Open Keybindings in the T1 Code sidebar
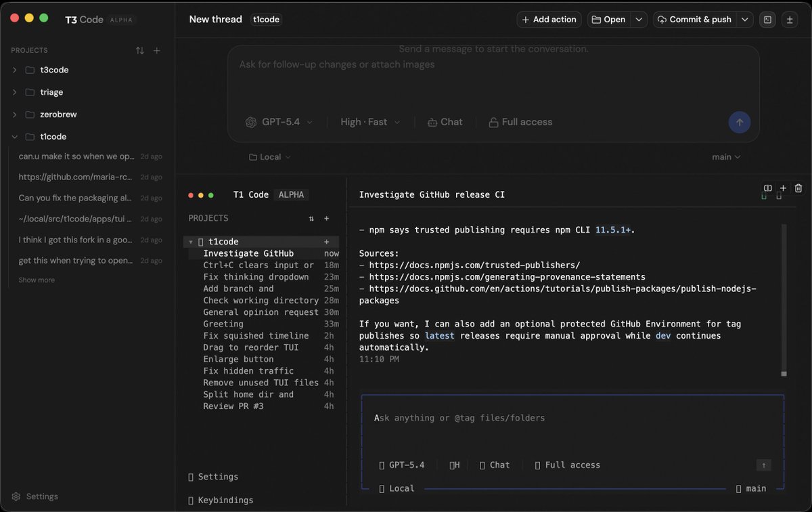This screenshot has height=512, width=812. coord(221,500)
